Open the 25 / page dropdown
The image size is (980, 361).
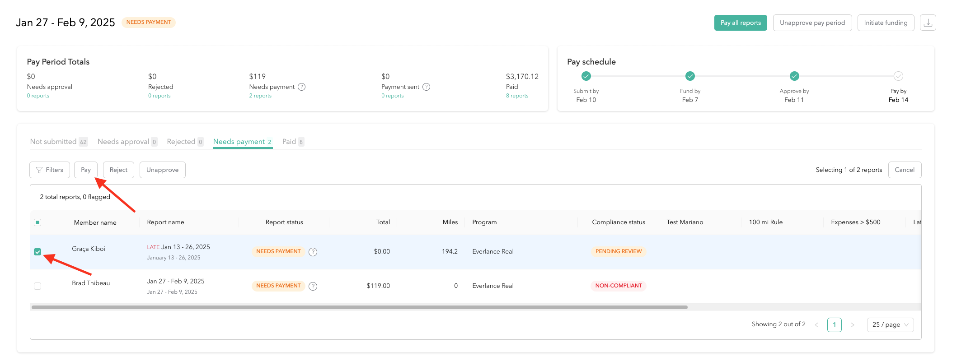[x=890, y=325]
